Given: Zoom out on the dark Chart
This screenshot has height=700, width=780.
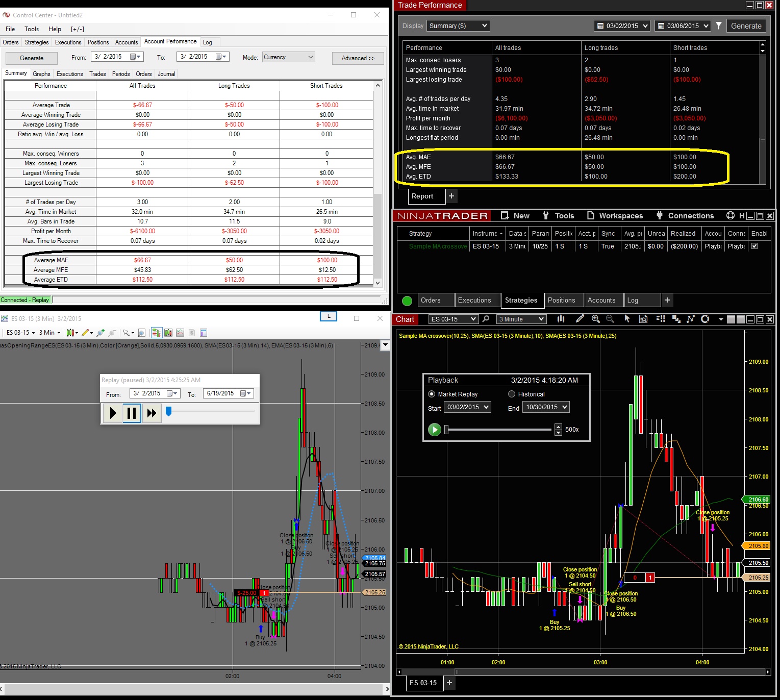Looking at the screenshot, I should tap(610, 319).
